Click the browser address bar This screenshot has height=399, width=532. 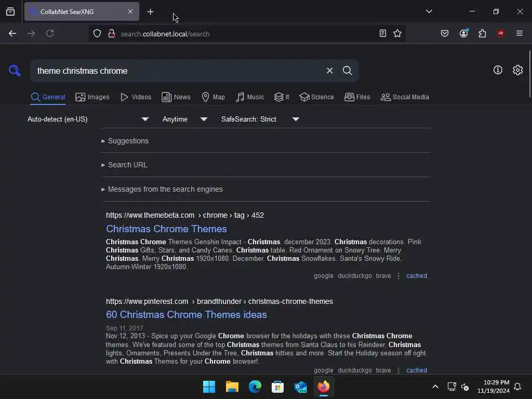tap(247, 34)
